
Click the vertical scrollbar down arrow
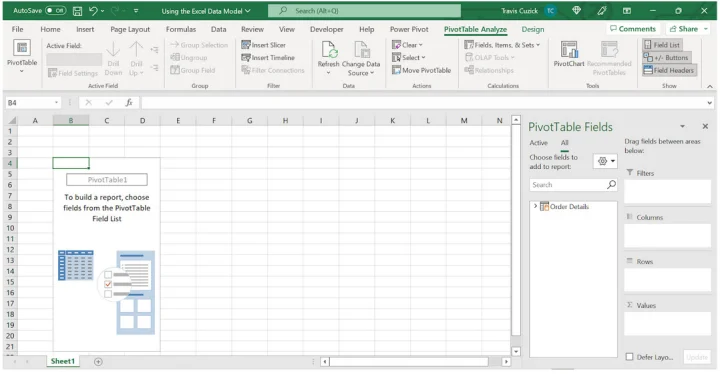pyautogui.click(x=516, y=351)
